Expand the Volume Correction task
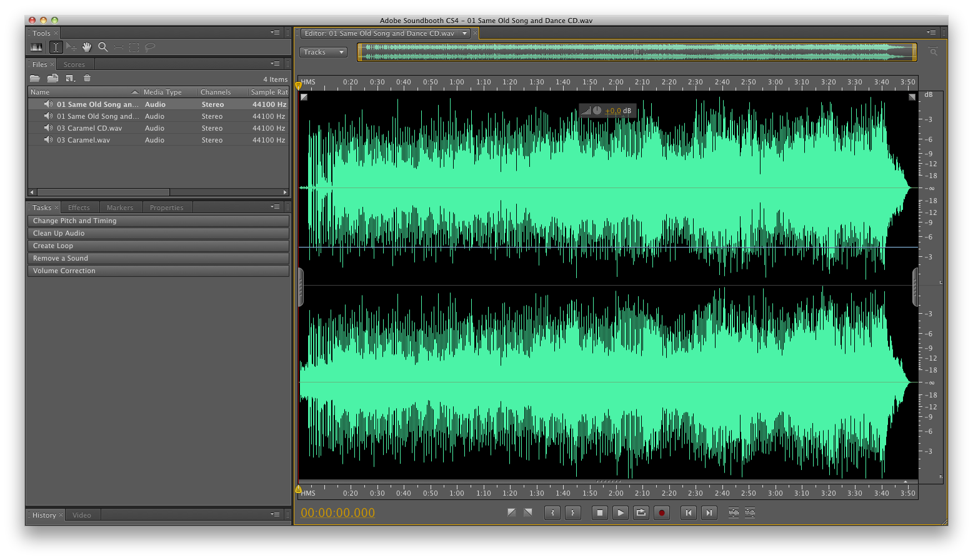Viewport: 973px width, 560px height. (158, 271)
